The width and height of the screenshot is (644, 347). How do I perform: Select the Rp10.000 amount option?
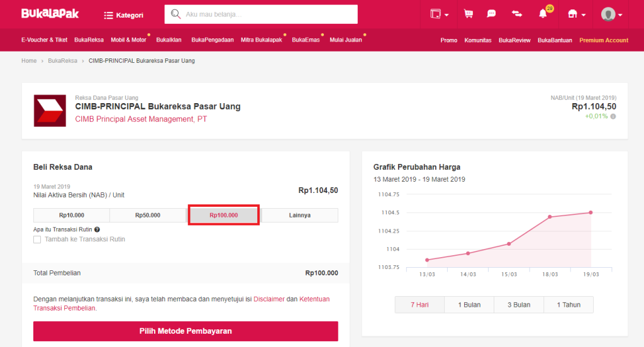click(x=72, y=215)
